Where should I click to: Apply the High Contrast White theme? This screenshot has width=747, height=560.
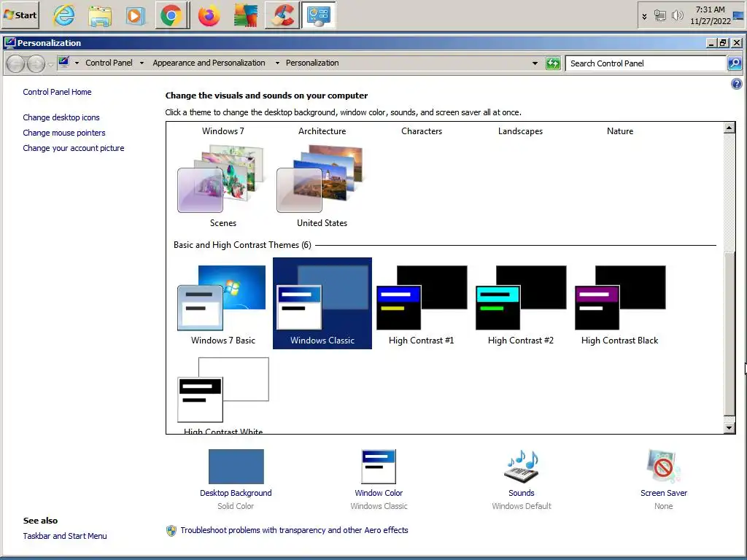point(223,394)
